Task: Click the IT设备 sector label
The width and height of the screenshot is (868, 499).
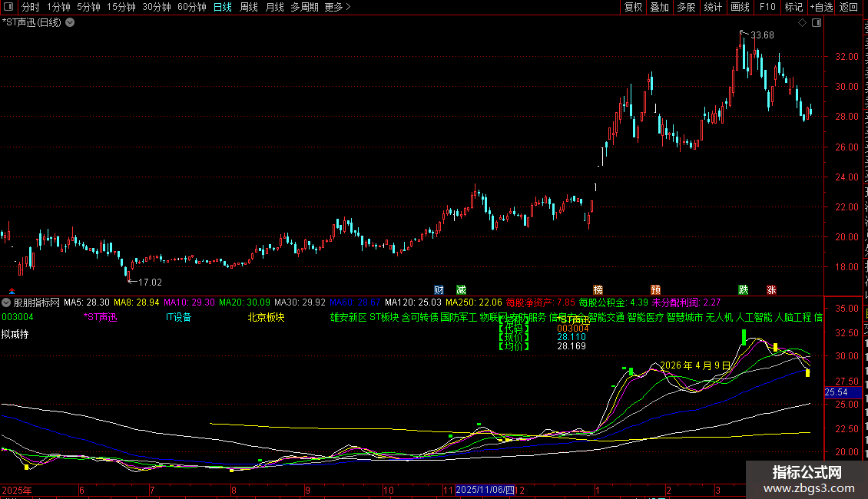Action: coord(178,317)
